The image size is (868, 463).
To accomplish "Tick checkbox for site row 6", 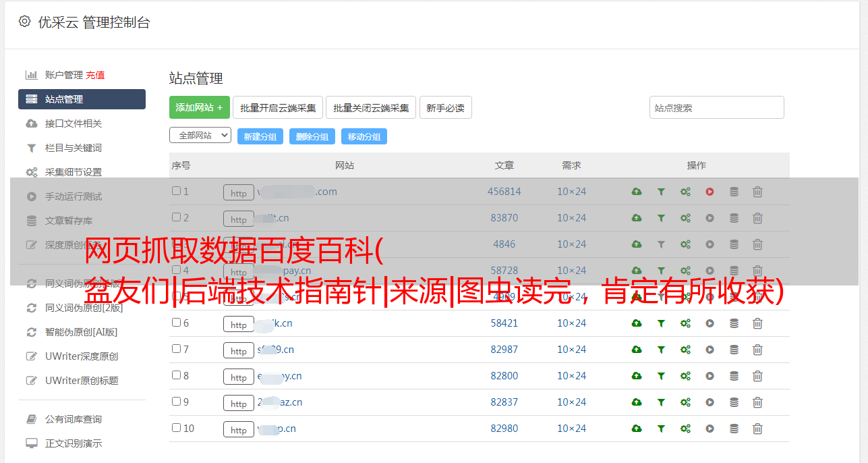I will coord(176,323).
